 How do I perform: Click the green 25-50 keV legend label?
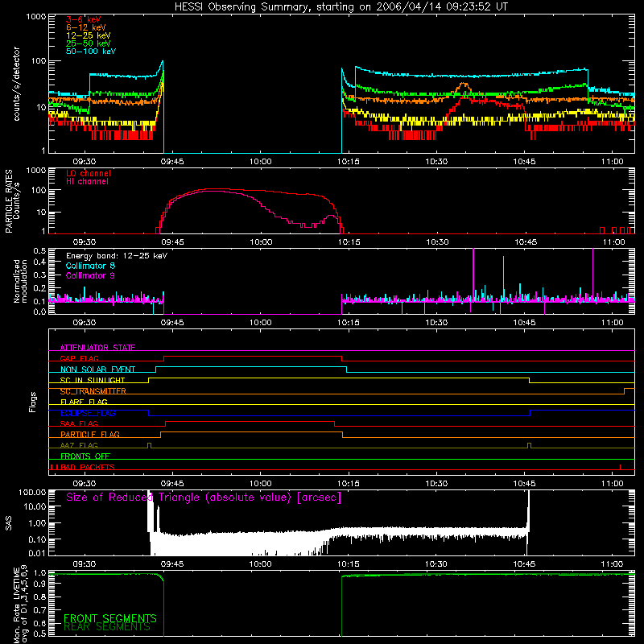coord(88,43)
